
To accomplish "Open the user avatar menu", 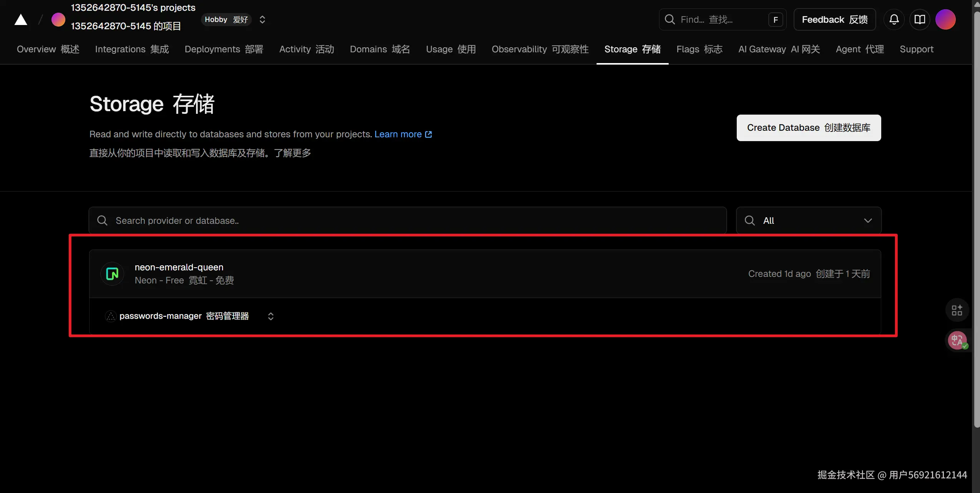I will (945, 19).
